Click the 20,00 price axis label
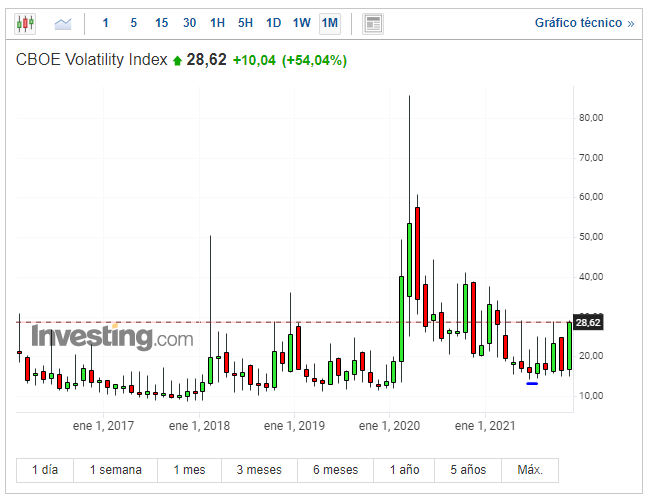Viewport: 665px width, 504px height. point(591,356)
